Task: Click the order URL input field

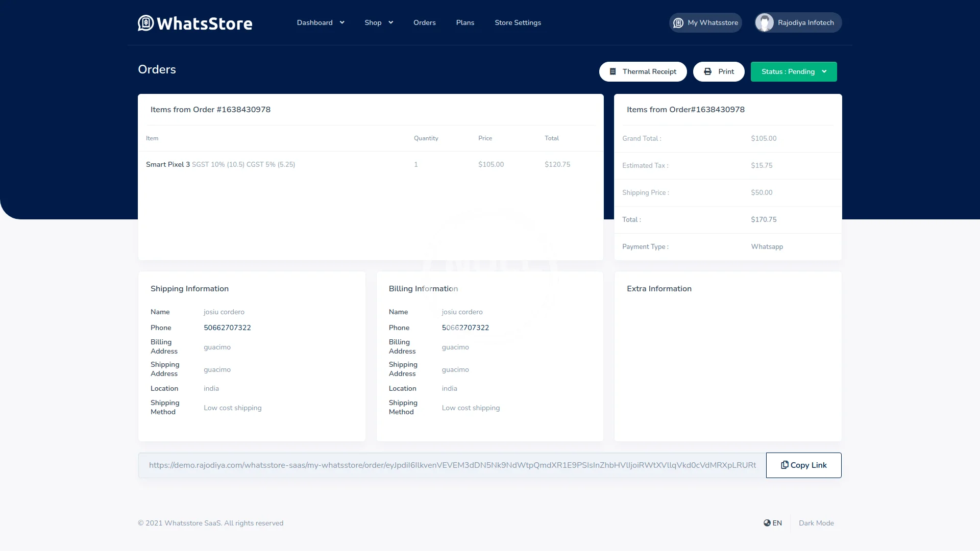Action: (x=452, y=465)
